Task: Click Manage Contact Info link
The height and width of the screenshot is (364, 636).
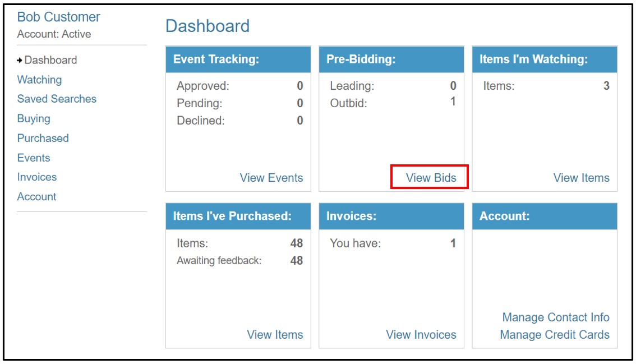Action: 556,317
